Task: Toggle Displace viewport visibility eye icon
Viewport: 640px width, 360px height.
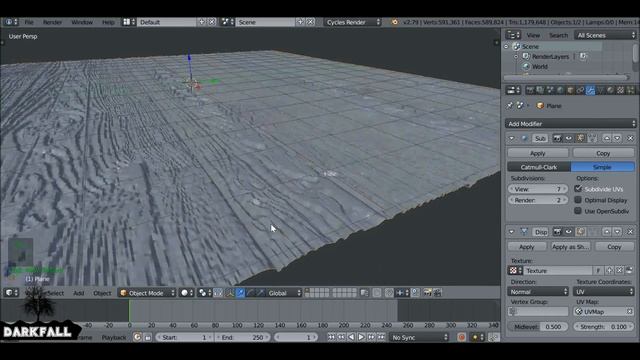Action: [x=569, y=232]
